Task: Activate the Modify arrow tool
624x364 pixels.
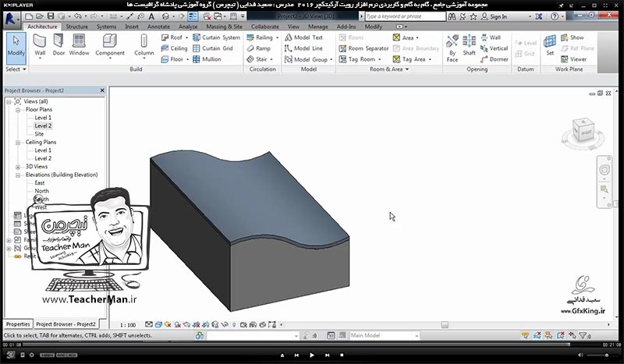Action: tap(16, 48)
